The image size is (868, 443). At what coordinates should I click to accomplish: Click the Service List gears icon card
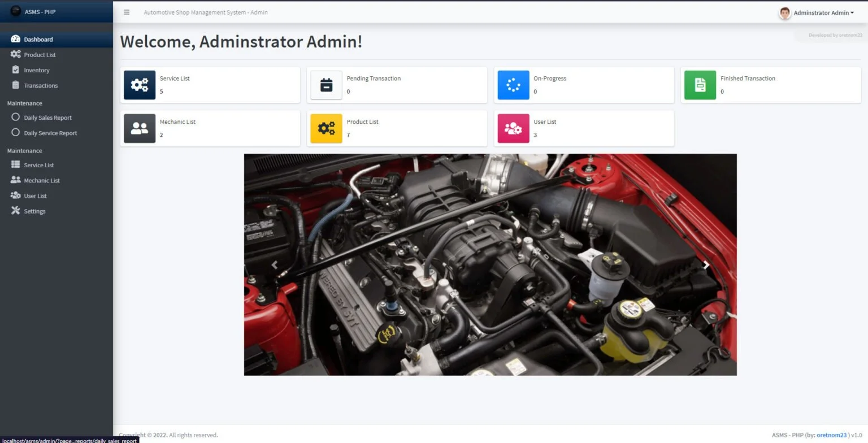click(139, 85)
